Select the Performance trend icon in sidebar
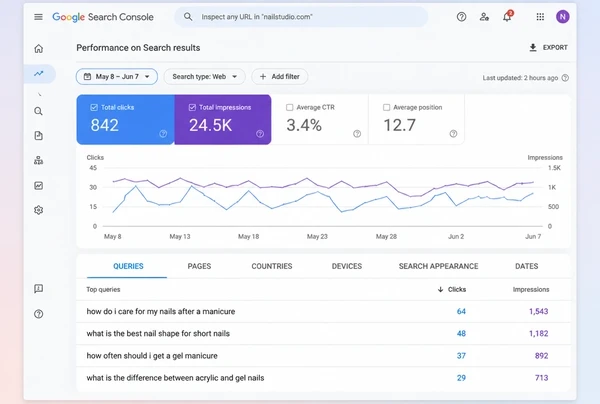 click(39, 74)
